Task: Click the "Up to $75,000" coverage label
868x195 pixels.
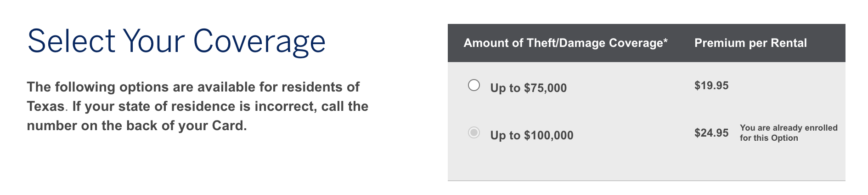Action: click(x=528, y=88)
